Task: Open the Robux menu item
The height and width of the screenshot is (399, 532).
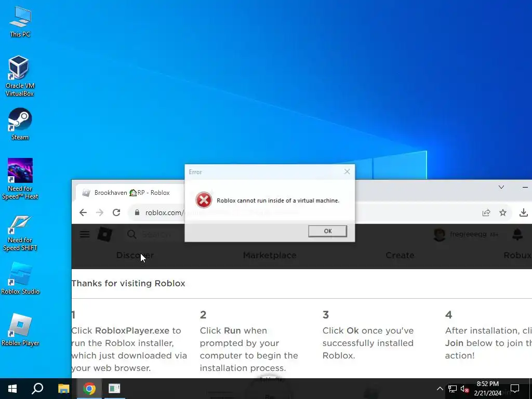Action: pyautogui.click(x=517, y=255)
